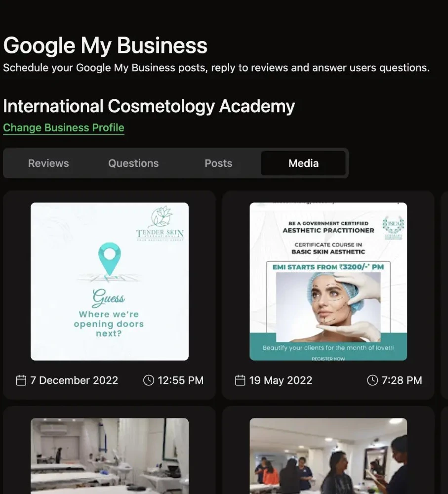
Task: Select the Media tab
Action: (304, 163)
